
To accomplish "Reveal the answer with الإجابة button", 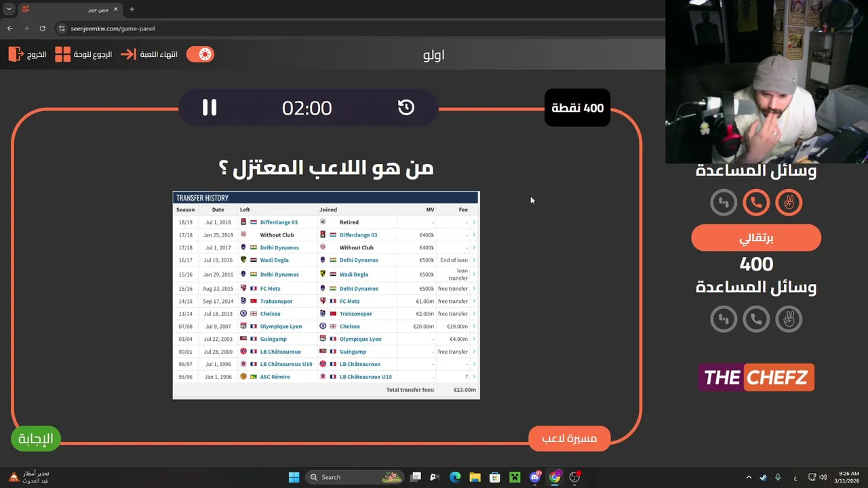I will (36, 439).
